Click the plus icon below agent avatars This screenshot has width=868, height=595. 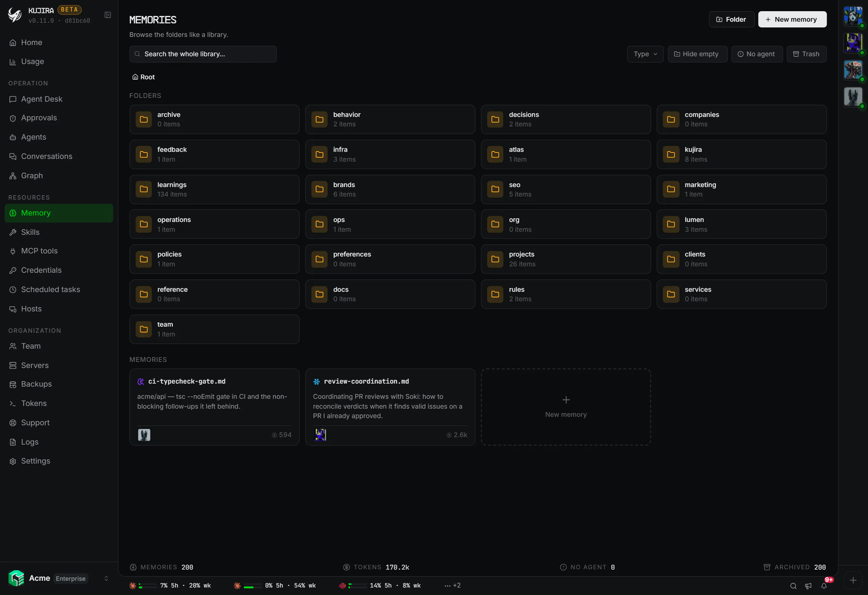[853, 580]
